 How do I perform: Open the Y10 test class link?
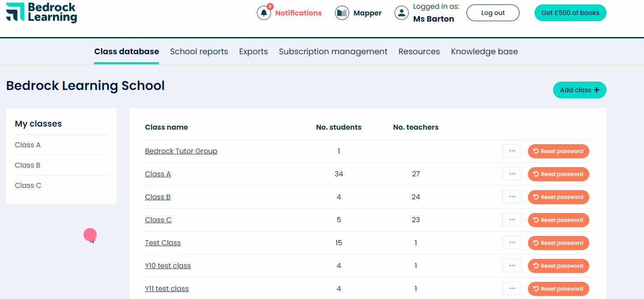click(x=168, y=266)
